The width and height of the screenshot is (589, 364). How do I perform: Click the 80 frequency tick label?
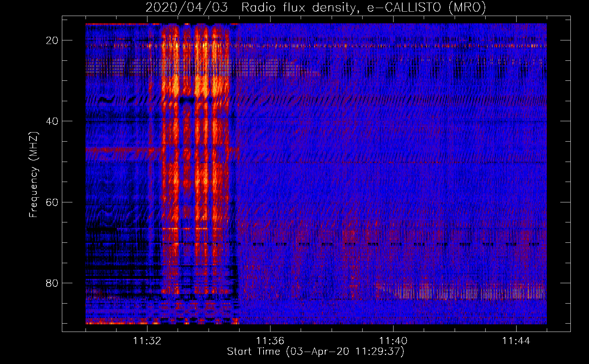[52, 283]
